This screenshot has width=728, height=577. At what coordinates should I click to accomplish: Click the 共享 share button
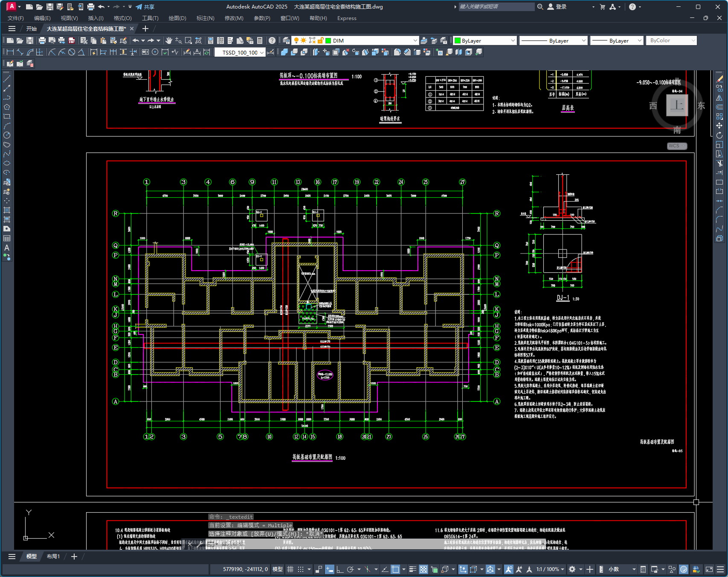point(145,7)
